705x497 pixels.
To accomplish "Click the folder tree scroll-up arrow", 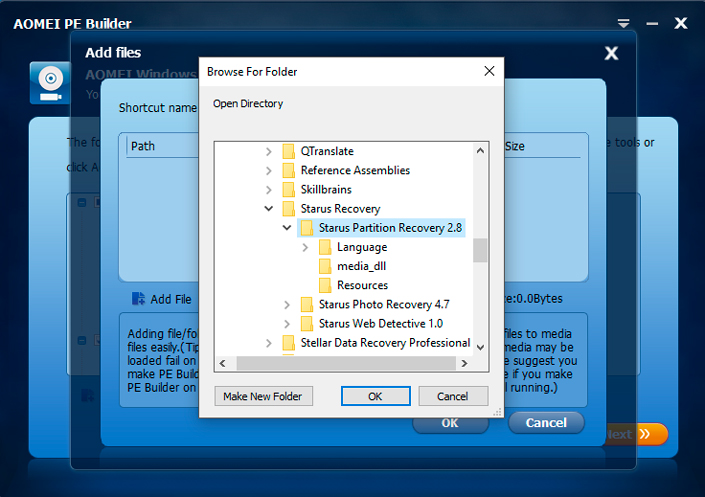I will 480,151.
